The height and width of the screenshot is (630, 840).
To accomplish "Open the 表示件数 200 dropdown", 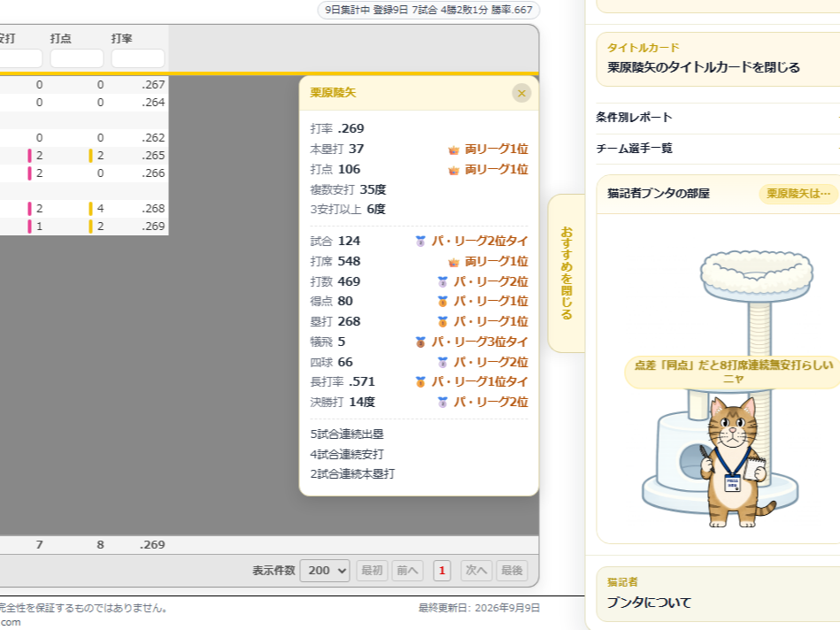I will point(325,571).
